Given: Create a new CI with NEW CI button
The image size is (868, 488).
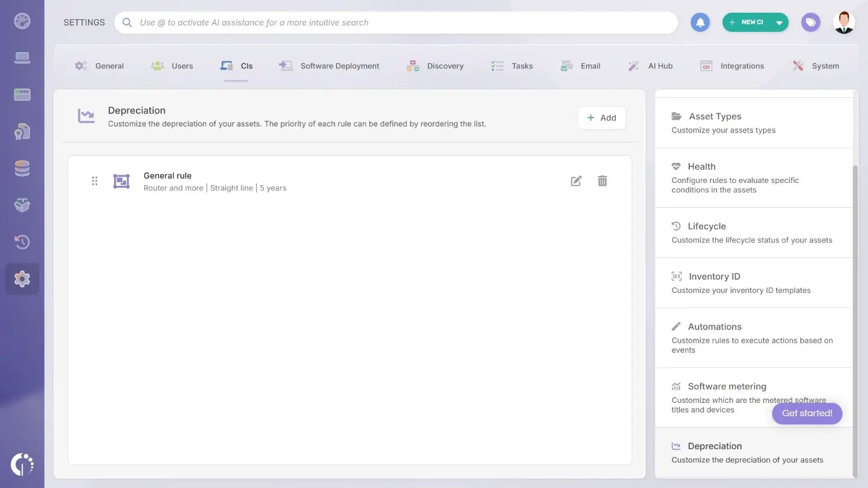Looking at the screenshot, I should pyautogui.click(x=746, y=23).
